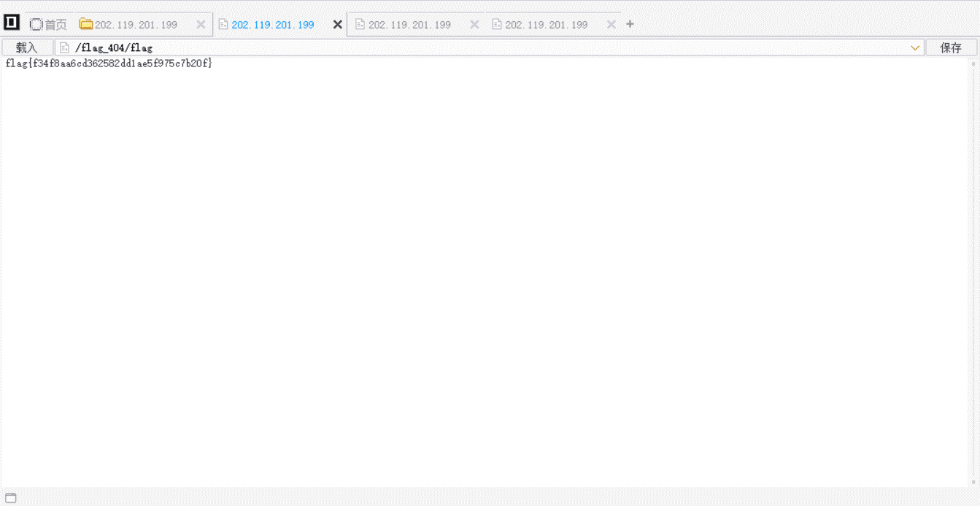Click the small window icon in status bar
980x506 pixels.
coord(11,498)
